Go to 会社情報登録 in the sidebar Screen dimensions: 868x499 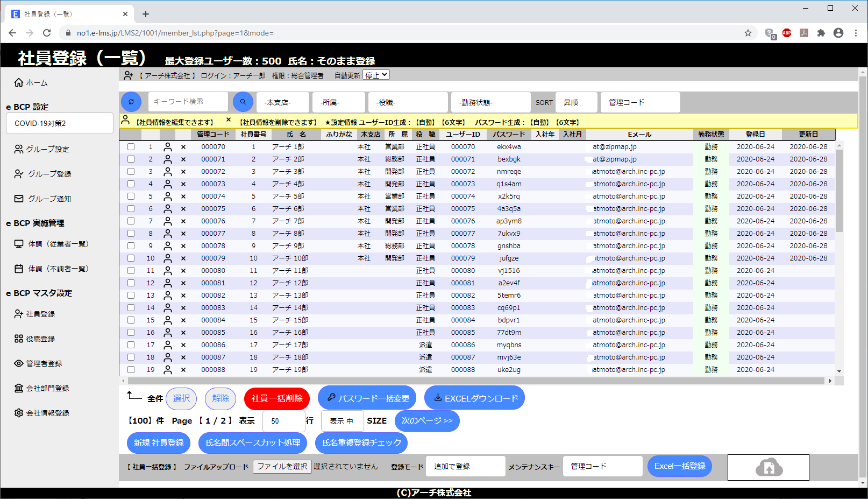[47, 413]
